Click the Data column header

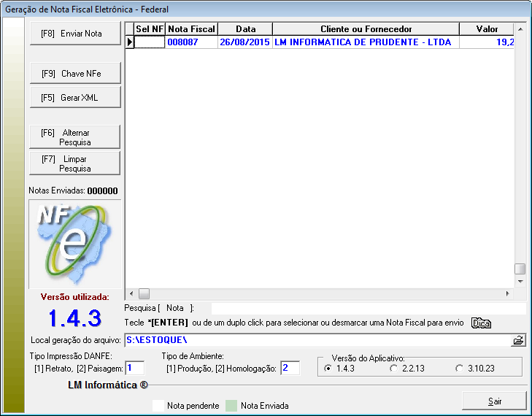pyautogui.click(x=245, y=29)
